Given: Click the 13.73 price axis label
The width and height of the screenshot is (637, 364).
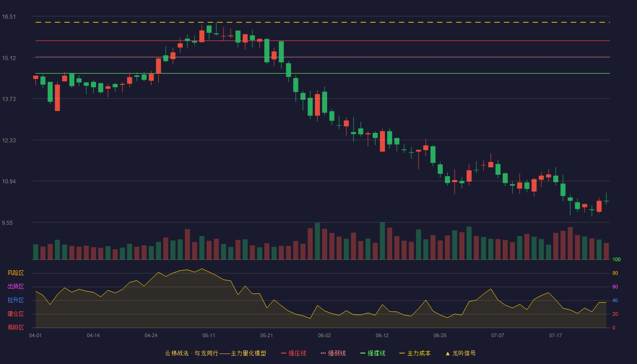Looking at the screenshot, I should click(9, 99).
